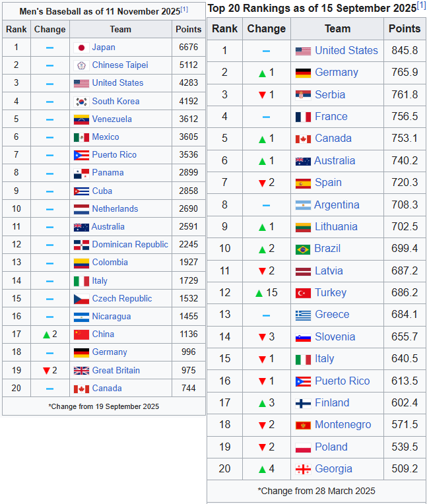Click the Change header in Top 20 Rankings
Viewport: 427px width, 504px height.
(x=266, y=28)
